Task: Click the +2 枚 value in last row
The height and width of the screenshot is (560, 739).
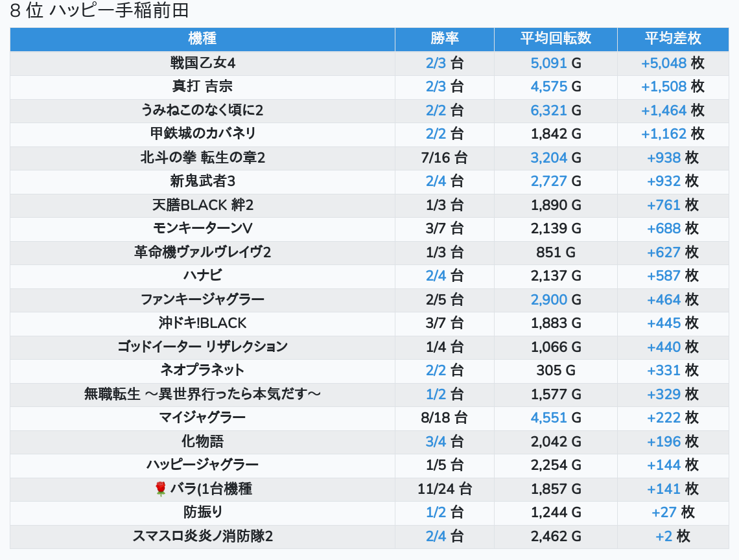Action: pyautogui.click(x=672, y=536)
